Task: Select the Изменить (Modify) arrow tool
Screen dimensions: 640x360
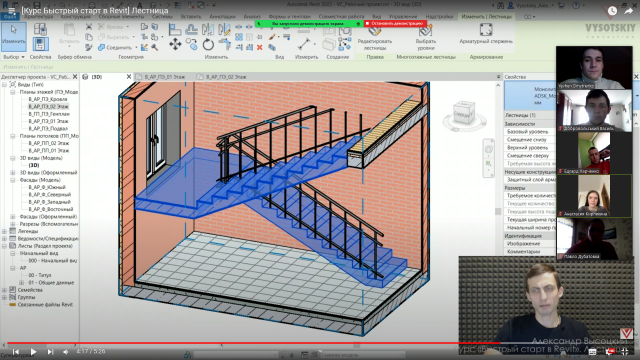Action: click(14, 36)
